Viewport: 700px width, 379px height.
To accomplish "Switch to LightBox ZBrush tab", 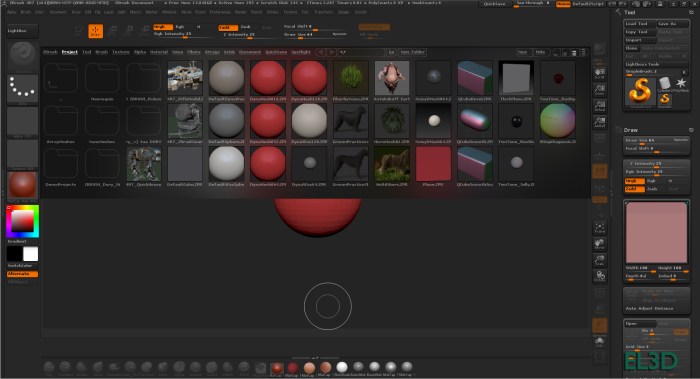I will pos(50,52).
